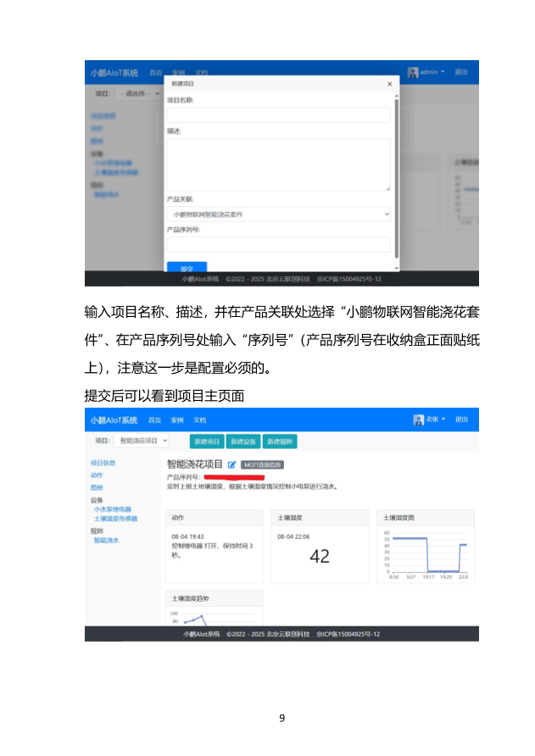Open the 产品关联 dropdown in the dialog
This screenshot has height=756, width=535.
point(278,214)
